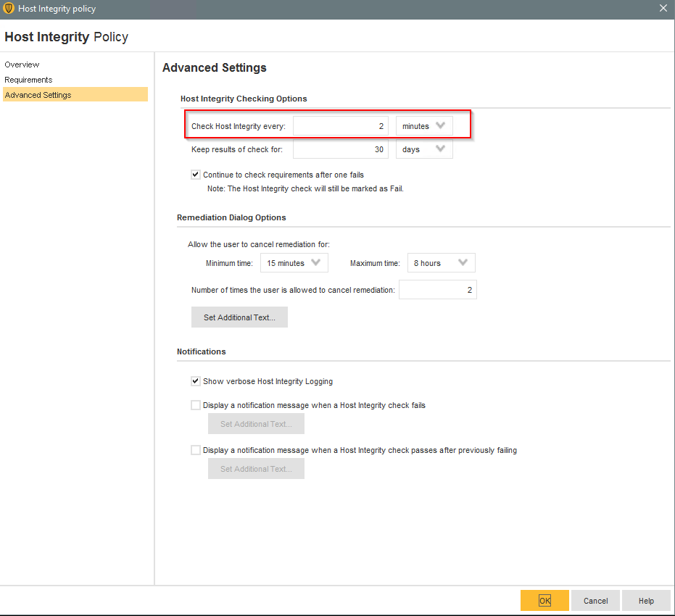Open the Overview section
The height and width of the screenshot is (616, 675).
point(22,64)
